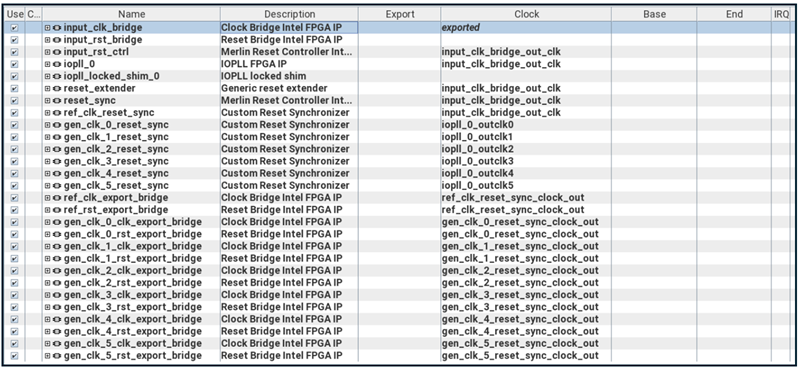Screen dimensions: 801x371
Task: Click the 'Generic reset extender' description cell
Action: 290,88
